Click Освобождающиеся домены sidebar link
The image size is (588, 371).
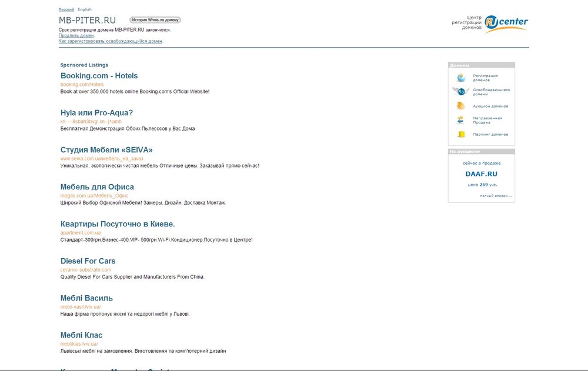(491, 92)
